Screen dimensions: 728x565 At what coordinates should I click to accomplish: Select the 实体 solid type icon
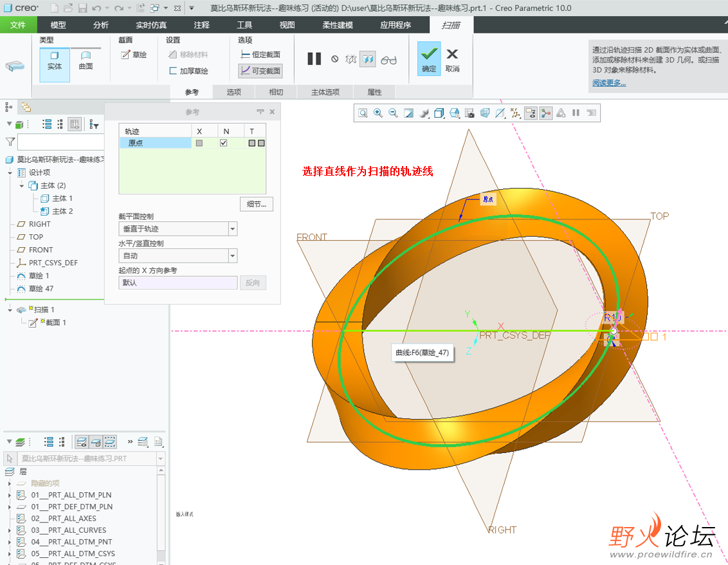click(x=55, y=61)
